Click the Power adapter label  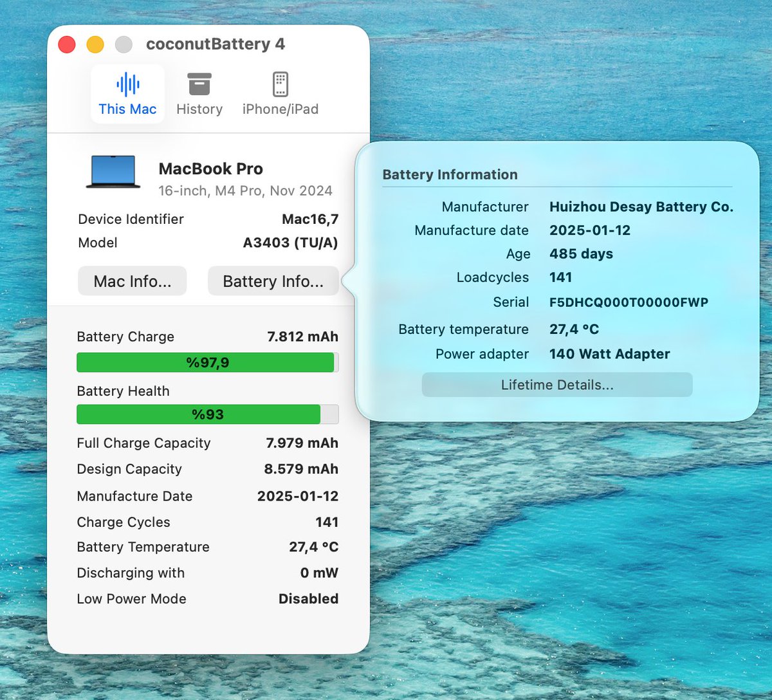482,354
